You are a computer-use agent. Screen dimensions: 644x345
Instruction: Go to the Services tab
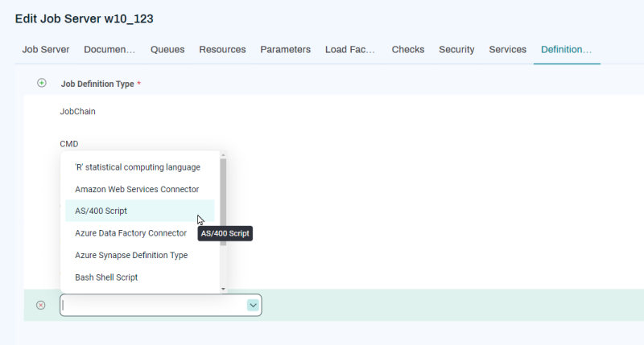[507, 50]
